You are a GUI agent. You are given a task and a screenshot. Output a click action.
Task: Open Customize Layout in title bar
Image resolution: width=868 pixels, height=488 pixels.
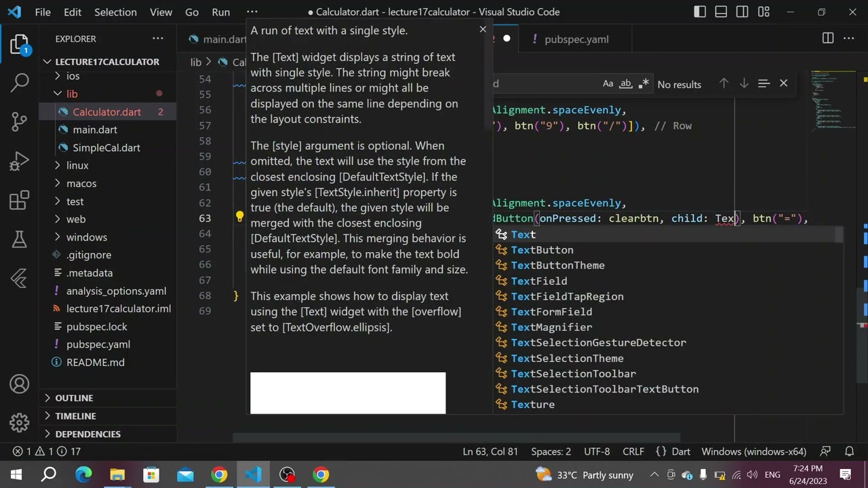pyautogui.click(x=764, y=12)
